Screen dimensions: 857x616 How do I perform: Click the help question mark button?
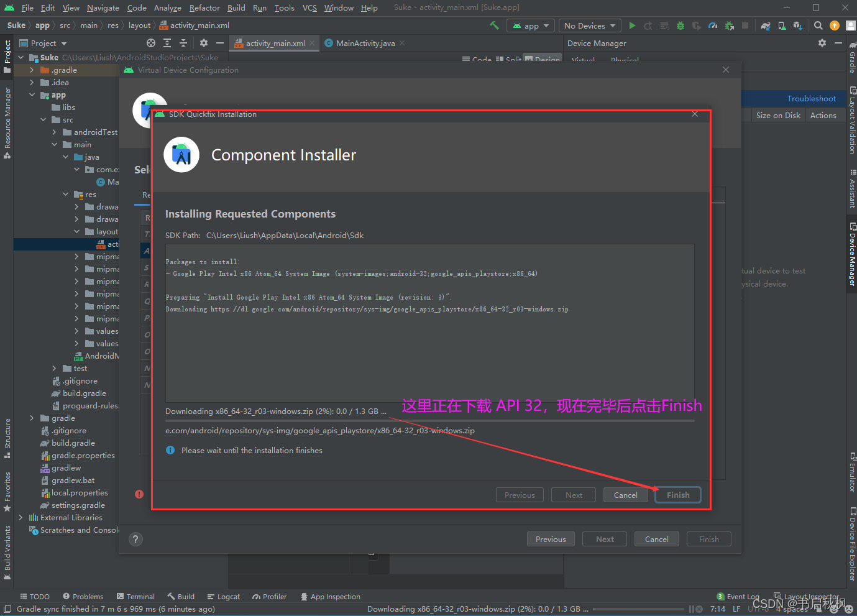point(136,540)
